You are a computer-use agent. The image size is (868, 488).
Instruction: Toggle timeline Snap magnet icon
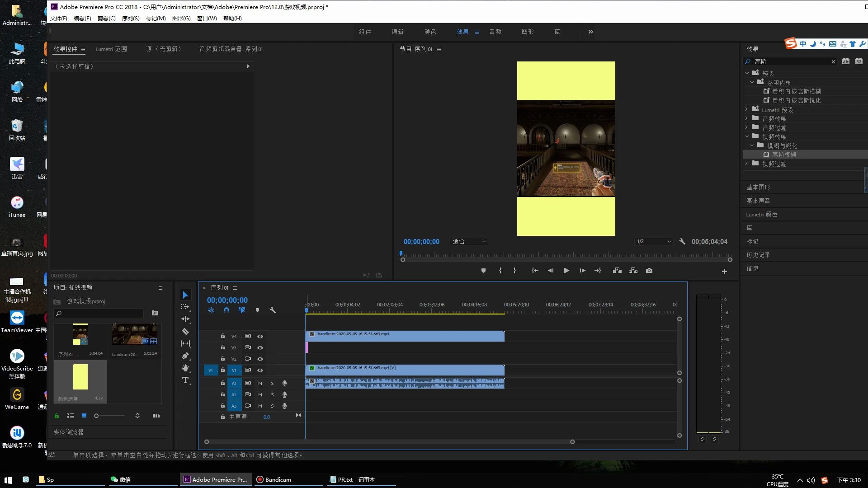[226, 310]
